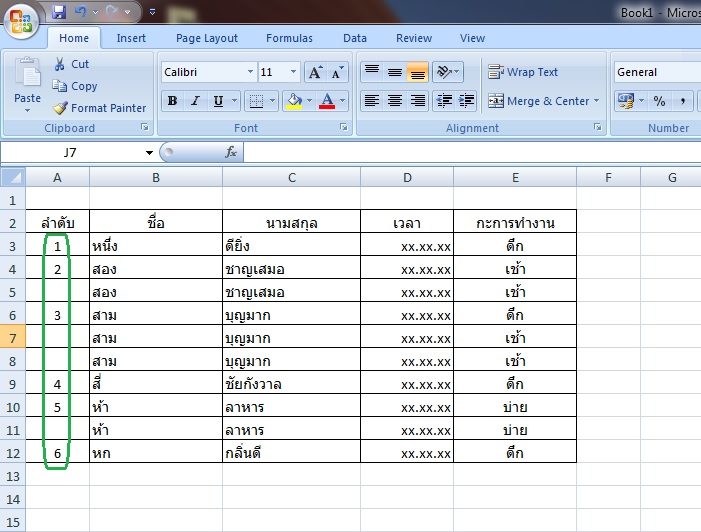Increase font size with Grow Font
Image resolution: width=701 pixels, height=532 pixels.
316,72
